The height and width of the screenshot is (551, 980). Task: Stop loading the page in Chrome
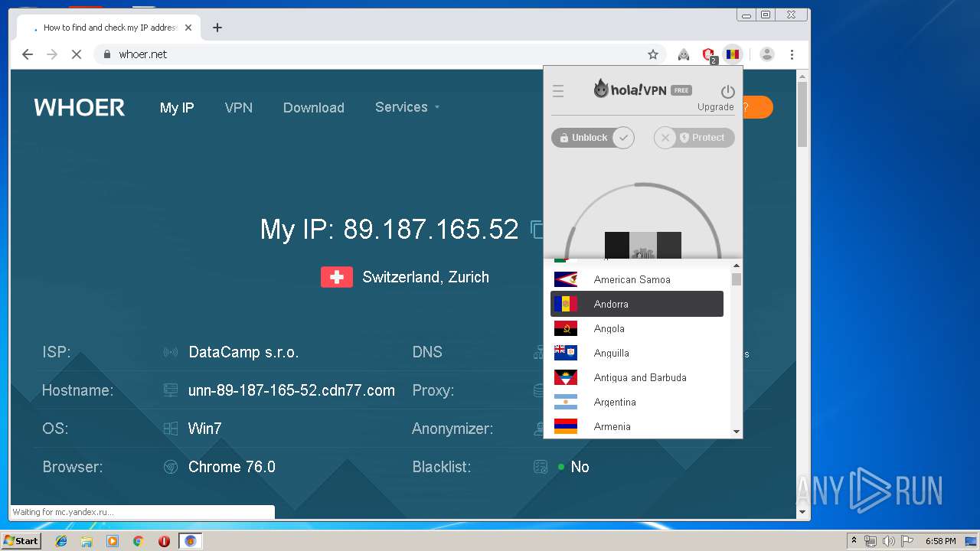click(77, 54)
